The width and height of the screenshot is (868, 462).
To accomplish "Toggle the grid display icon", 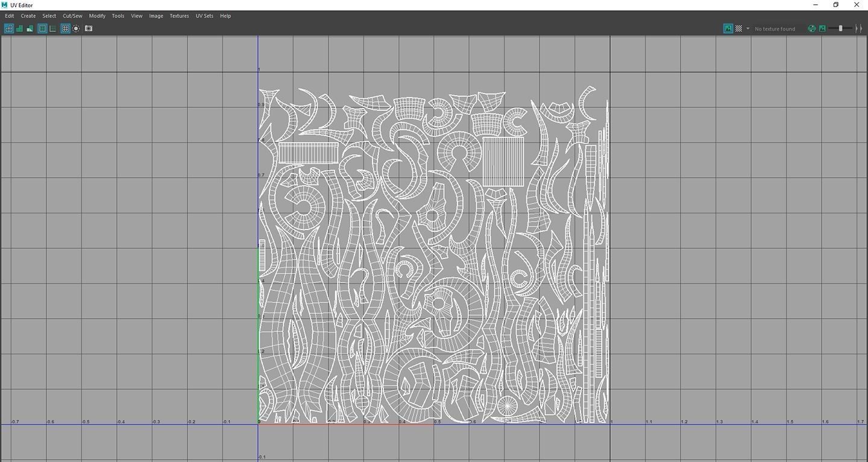I will tap(65, 28).
